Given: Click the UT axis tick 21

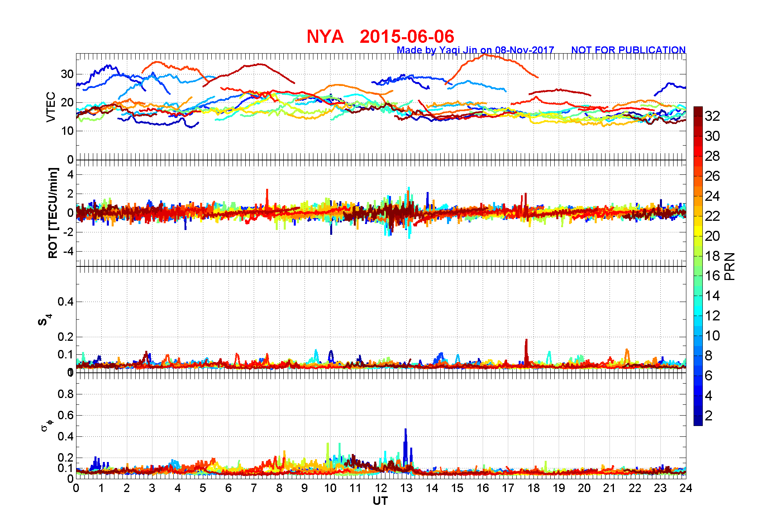Looking at the screenshot, I should click(610, 488).
